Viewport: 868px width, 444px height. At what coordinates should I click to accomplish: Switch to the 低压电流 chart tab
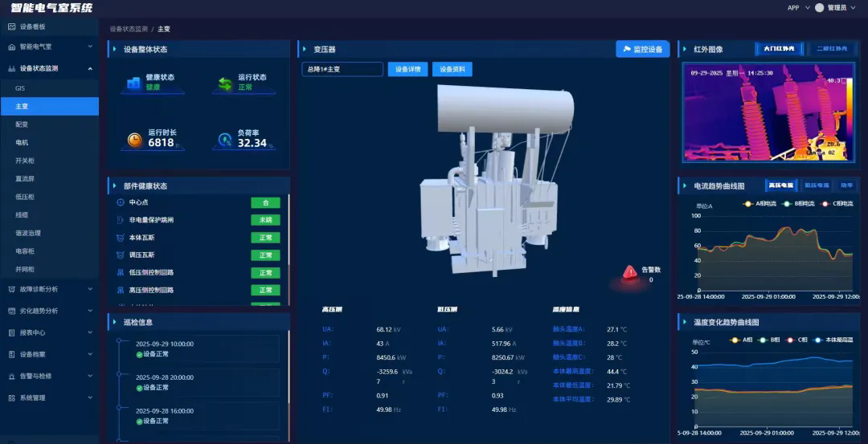coord(817,185)
